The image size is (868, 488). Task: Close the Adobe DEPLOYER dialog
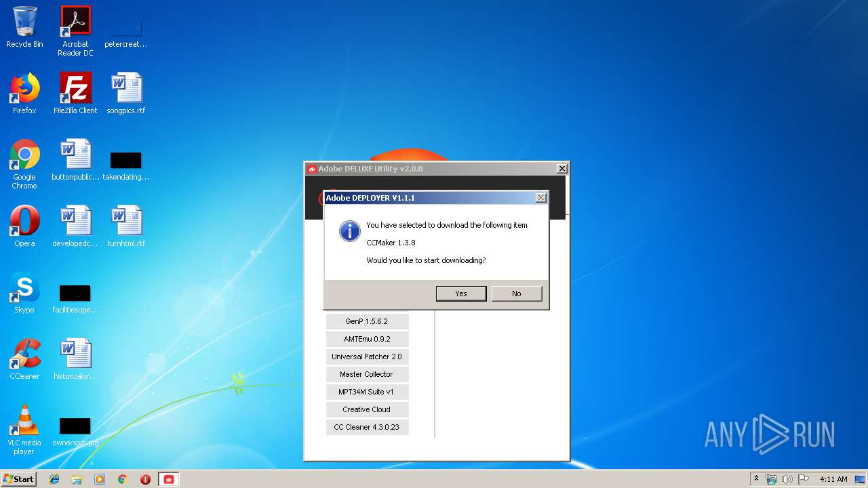[x=540, y=198]
